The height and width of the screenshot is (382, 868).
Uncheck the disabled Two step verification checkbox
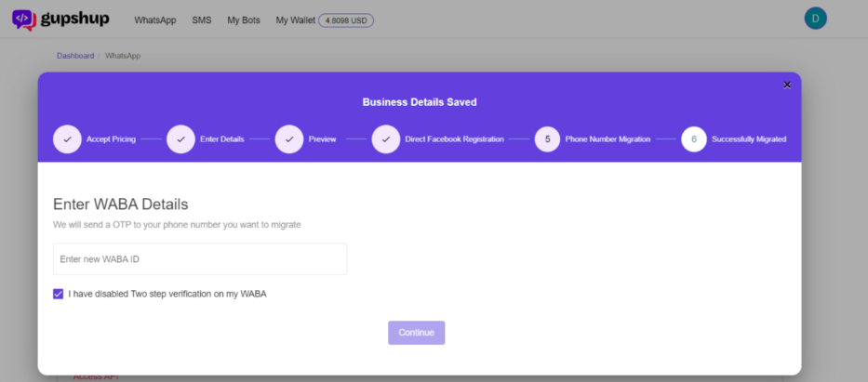coord(59,294)
